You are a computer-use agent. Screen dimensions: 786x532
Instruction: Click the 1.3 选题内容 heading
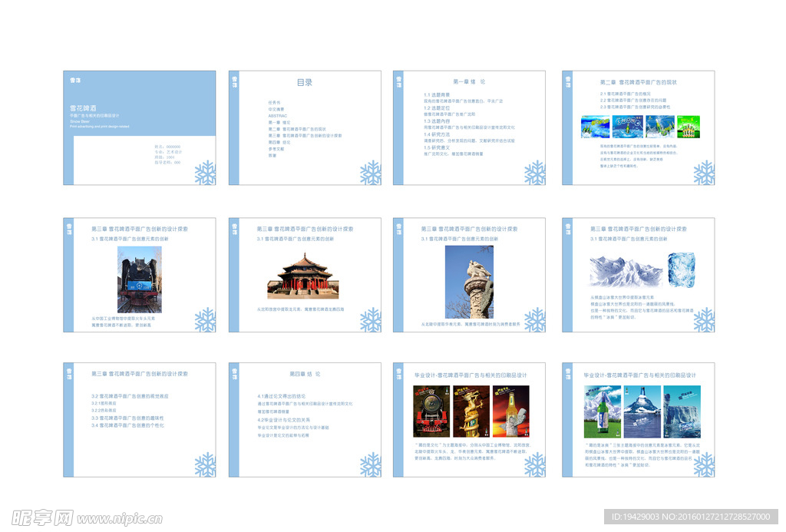(x=437, y=121)
